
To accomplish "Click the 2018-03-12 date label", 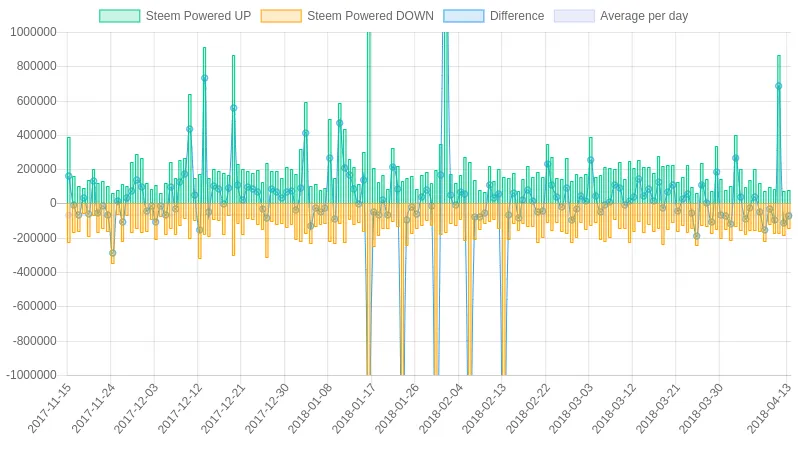I will 615,408.
